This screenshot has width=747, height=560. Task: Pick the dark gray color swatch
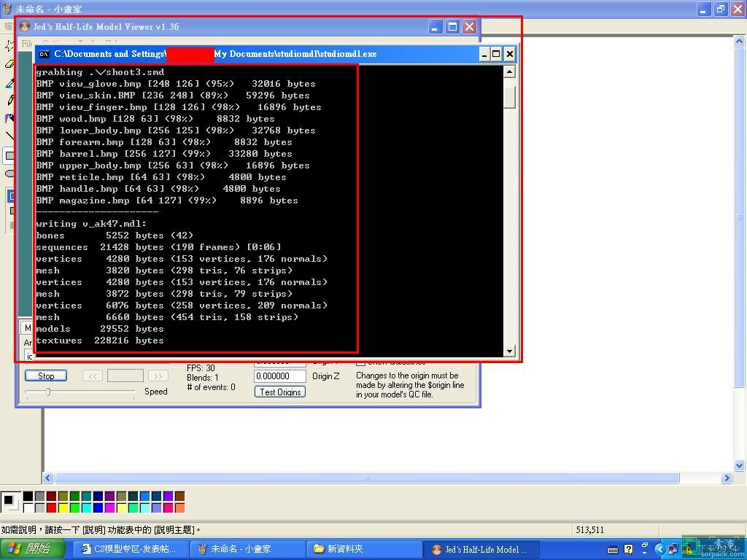coord(39,496)
